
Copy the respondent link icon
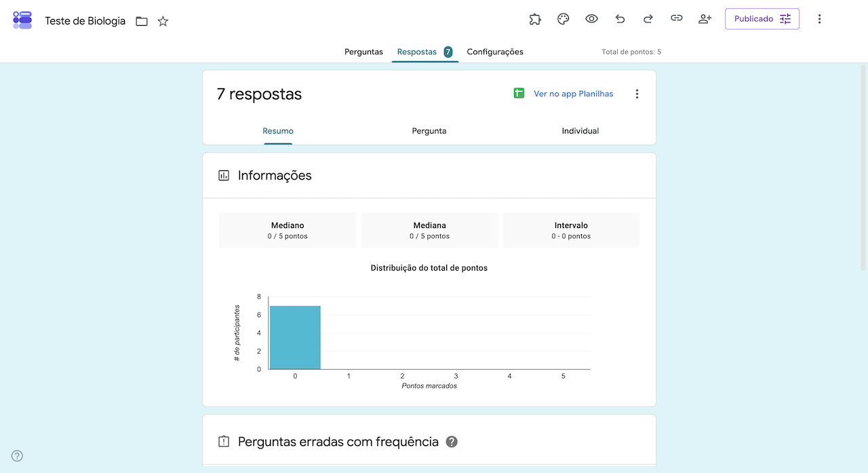(x=676, y=19)
